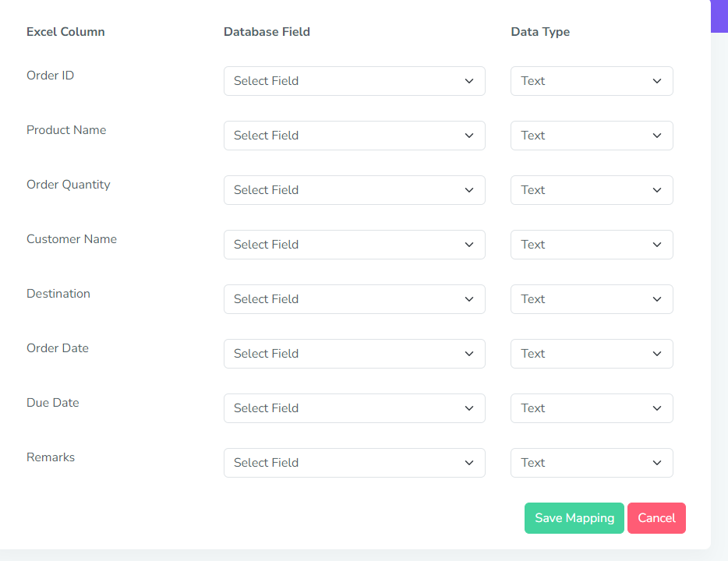Screen dimensions: 728x561
Task: Open Data Type dropdown for Product Name
Action: (592, 136)
